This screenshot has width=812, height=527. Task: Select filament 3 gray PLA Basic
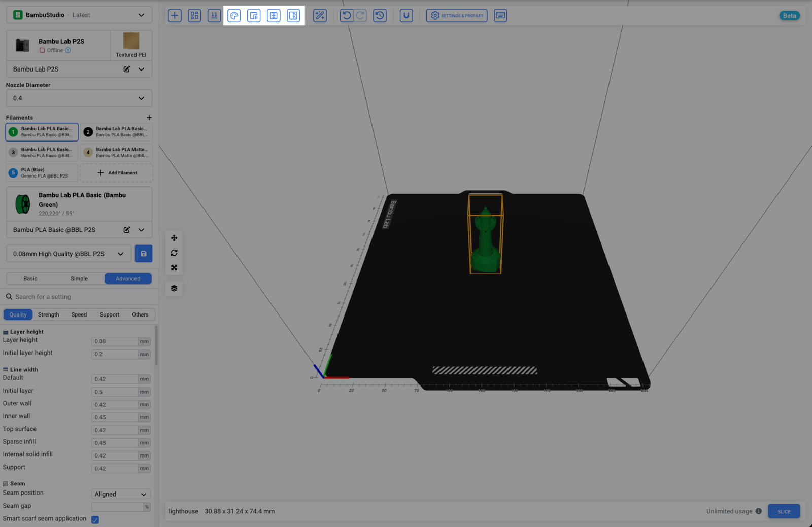point(42,152)
